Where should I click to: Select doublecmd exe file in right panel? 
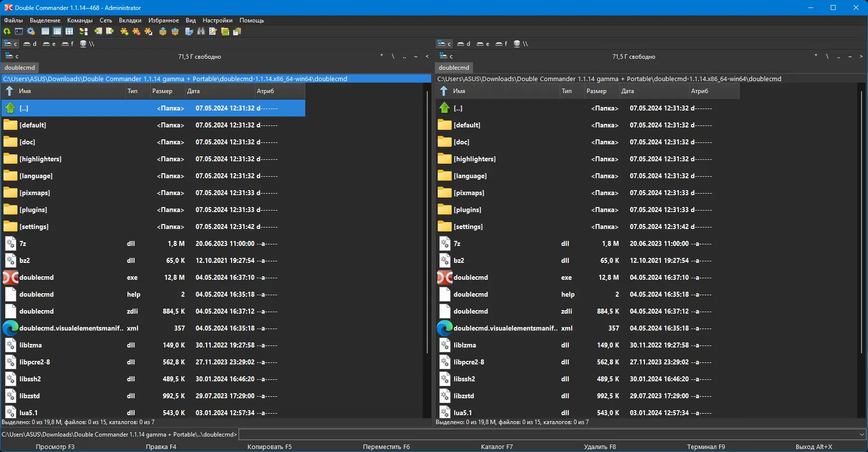pos(588,277)
